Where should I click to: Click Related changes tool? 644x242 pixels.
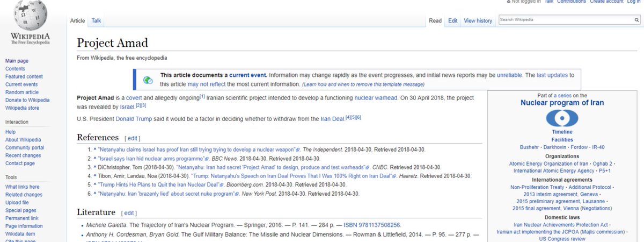pos(24,195)
